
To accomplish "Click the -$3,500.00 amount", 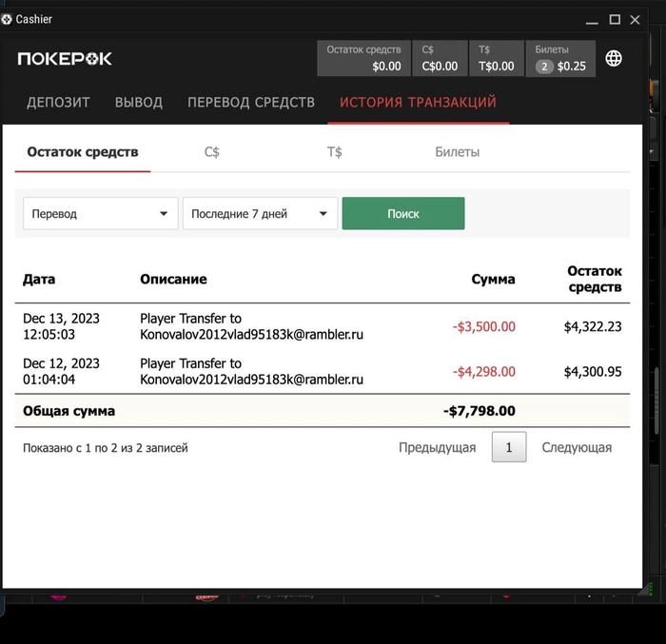I will click(x=483, y=326).
